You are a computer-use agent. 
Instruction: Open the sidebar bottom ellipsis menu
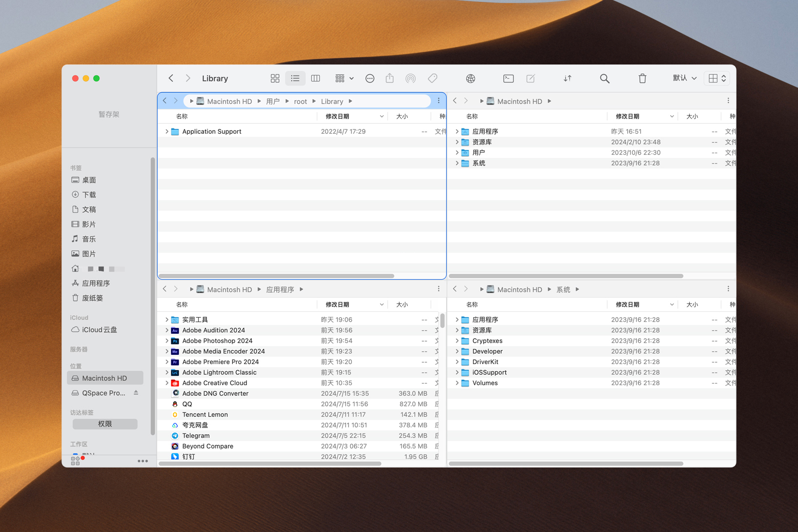[x=143, y=461]
